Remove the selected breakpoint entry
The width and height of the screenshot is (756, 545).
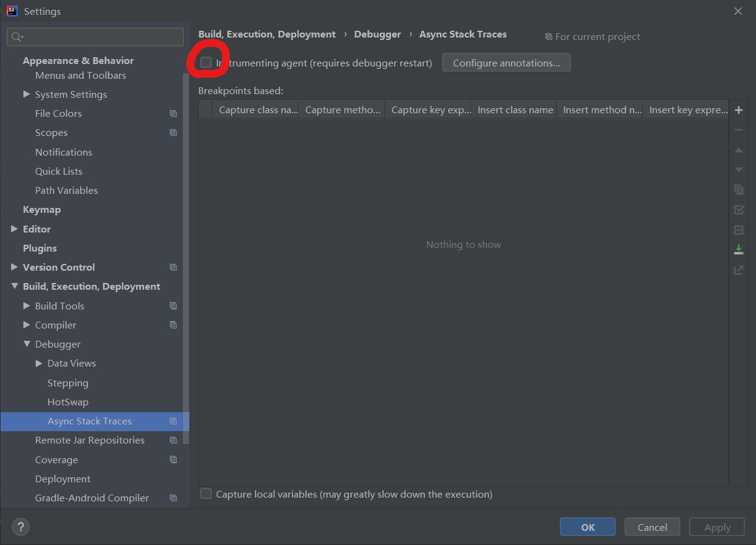pos(738,130)
